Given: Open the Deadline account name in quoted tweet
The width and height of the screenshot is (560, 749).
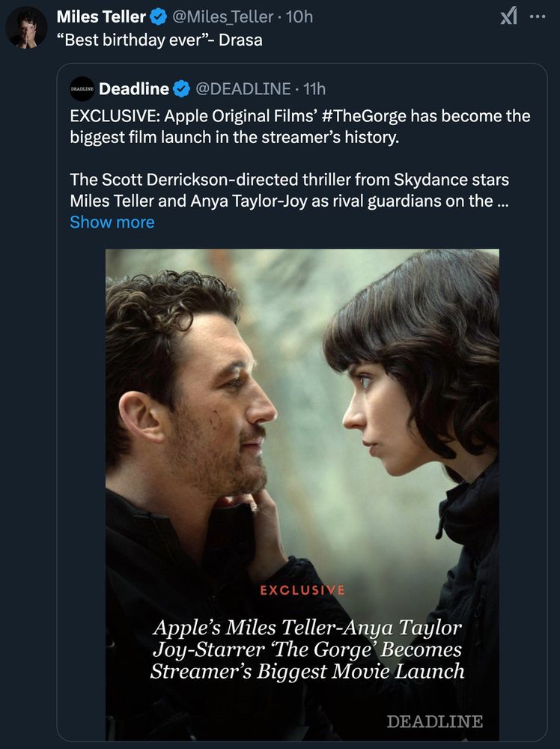Looking at the screenshot, I should (134, 89).
